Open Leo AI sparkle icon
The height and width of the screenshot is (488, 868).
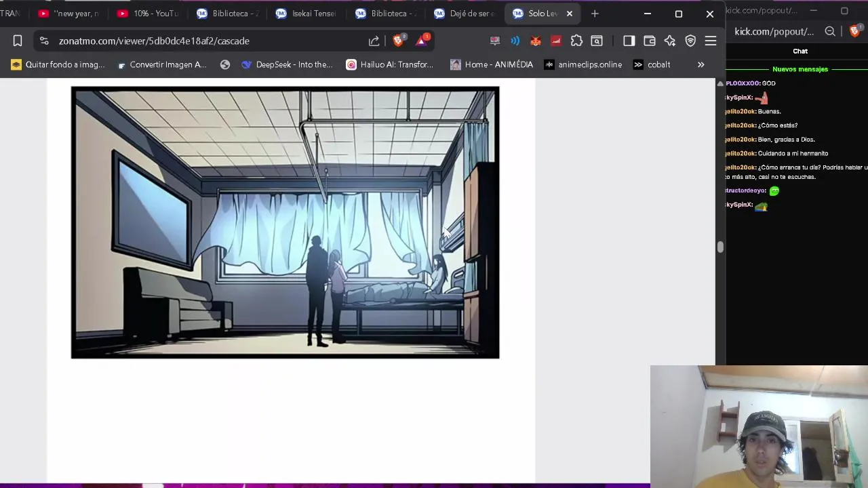[x=670, y=41]
